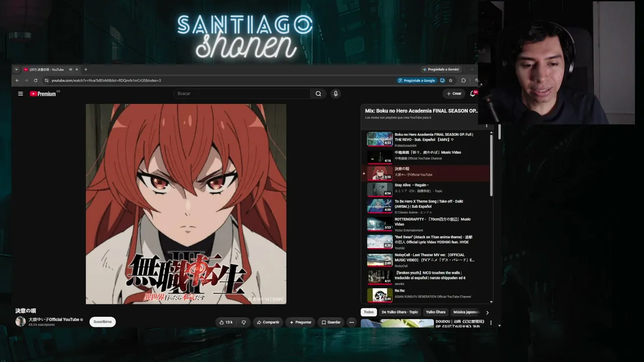Click the Preguntar button

(x=300, y=322)
